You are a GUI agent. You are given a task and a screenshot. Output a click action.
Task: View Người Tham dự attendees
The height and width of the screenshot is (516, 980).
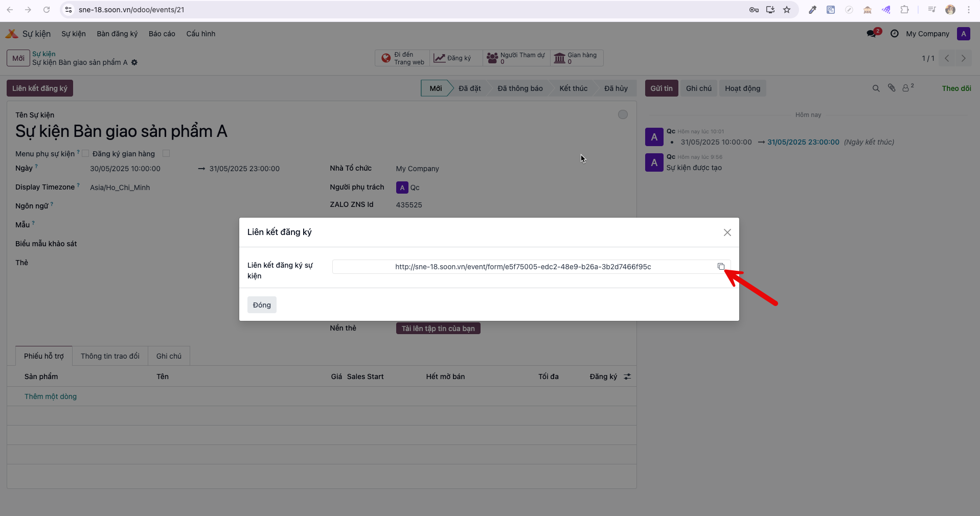[x=516, y=58]
